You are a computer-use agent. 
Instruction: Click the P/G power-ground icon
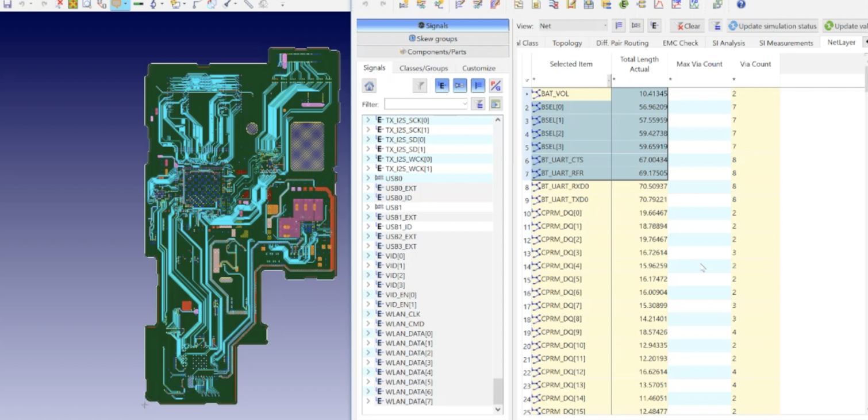pyautogui.click(x=496, y=86)
